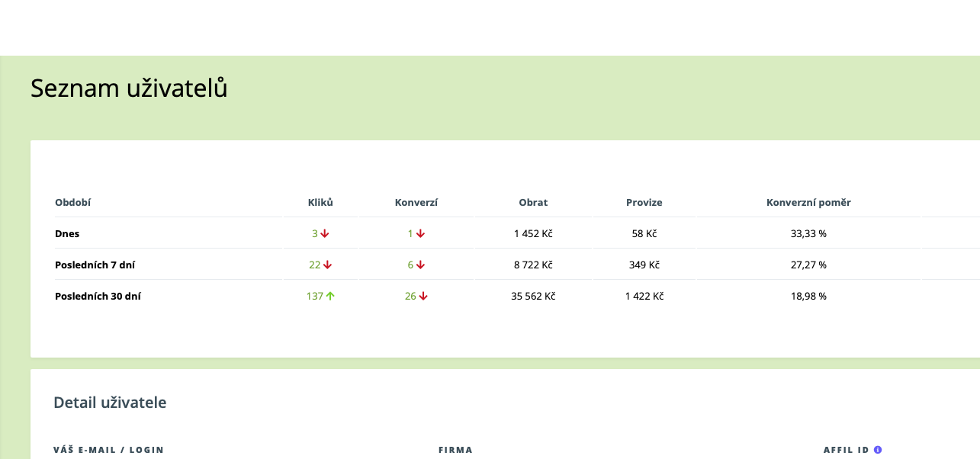Image resolution: width=980 pixels, height=459 pixels.
Task: Click the Detail uživatele section title
Action: point(110,403)
